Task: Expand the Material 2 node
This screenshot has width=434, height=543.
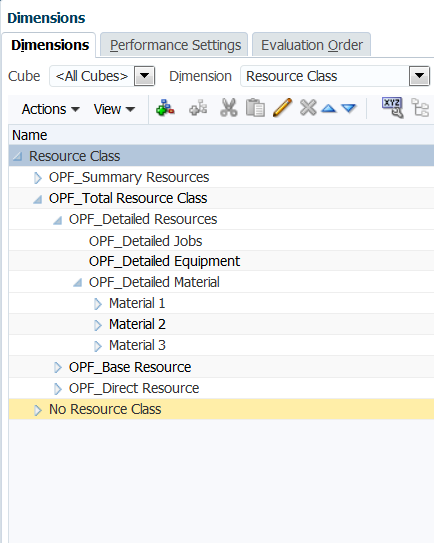Action: click(x=98, y=325)
